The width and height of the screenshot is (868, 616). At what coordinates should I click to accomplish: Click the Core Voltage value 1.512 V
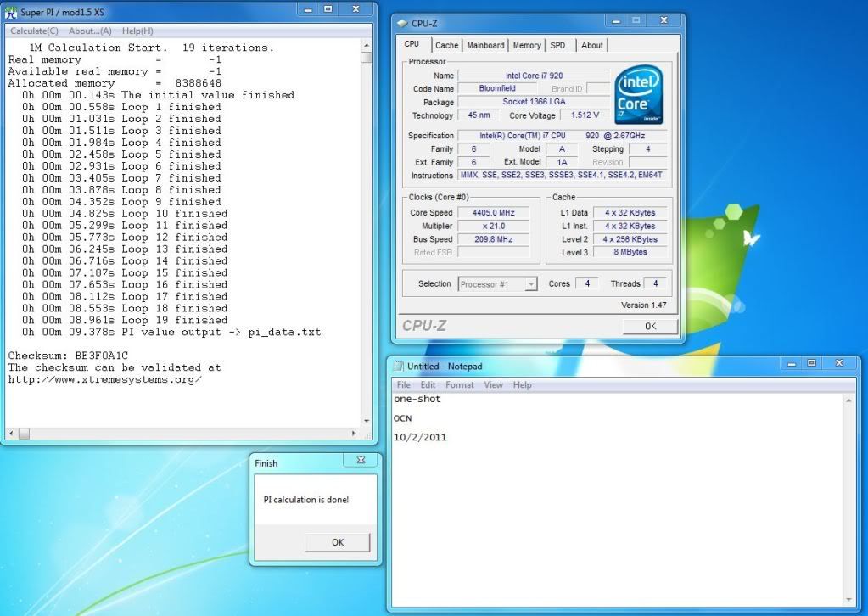click(x=585, y=115)
